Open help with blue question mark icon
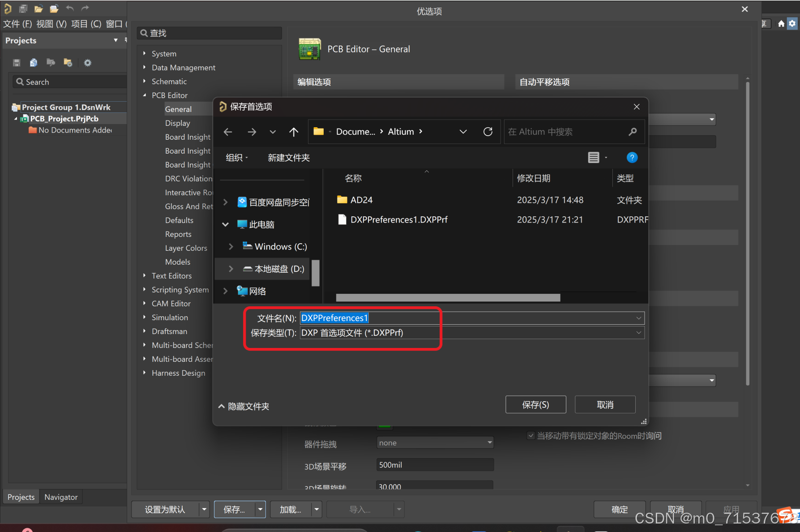800x532 pixels. [x=632, y=158]
